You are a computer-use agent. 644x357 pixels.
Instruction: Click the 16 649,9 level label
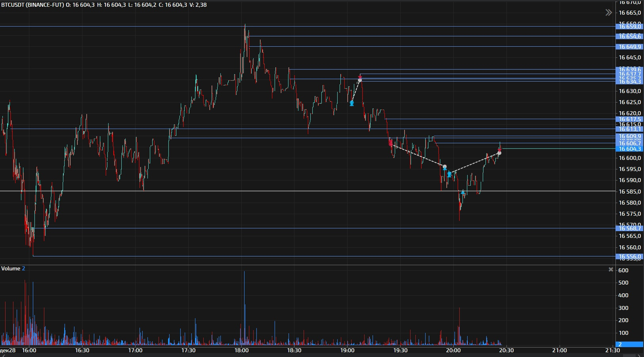pyautogui.click(x=629, y=47)
